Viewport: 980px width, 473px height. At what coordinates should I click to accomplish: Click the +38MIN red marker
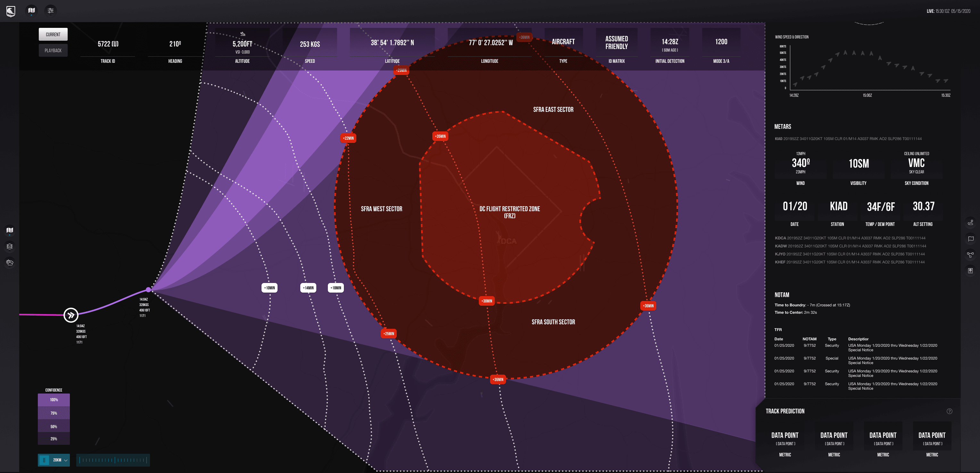click(x=486, y=301)
